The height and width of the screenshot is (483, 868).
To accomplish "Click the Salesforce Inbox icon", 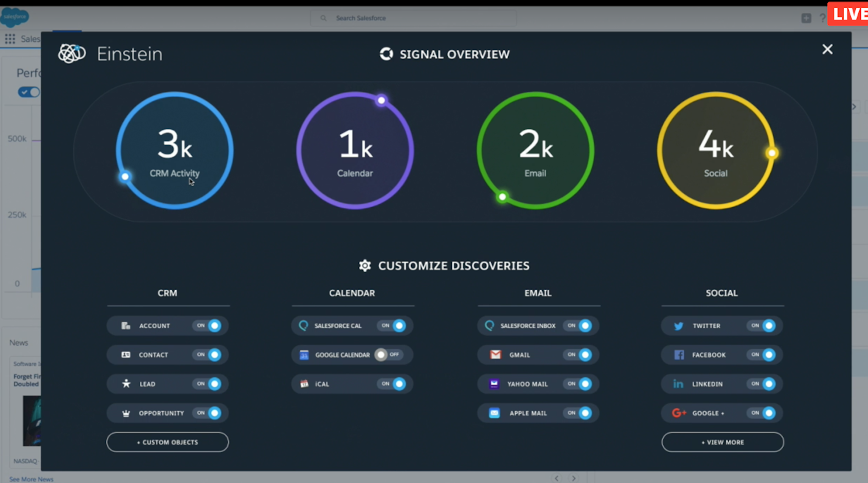I will click(x=489, y=325).
